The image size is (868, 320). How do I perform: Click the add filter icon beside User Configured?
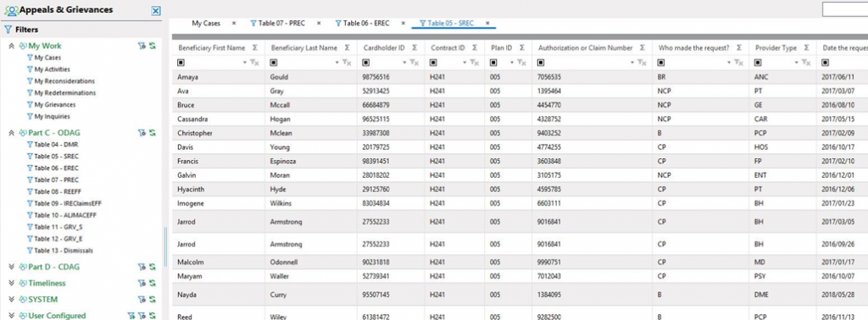(x=131, y=316)
